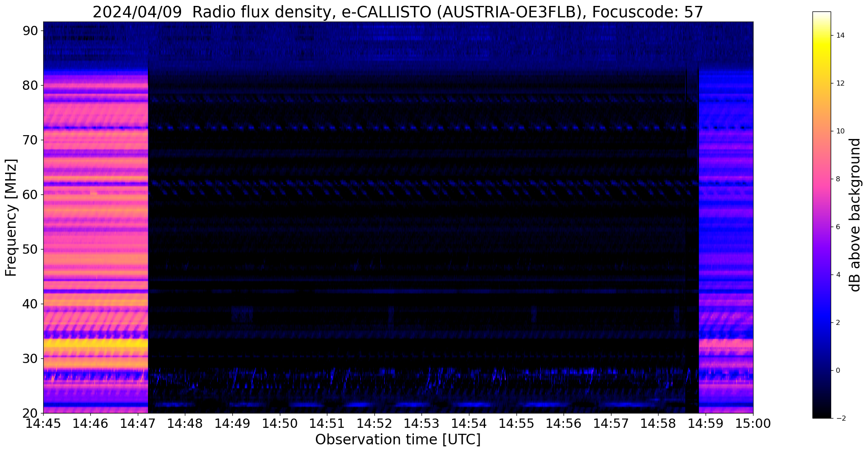This screenshot has width=868, height=452.
Task: Click the 14:59 time tick label
Action: (x=706, y=423)
